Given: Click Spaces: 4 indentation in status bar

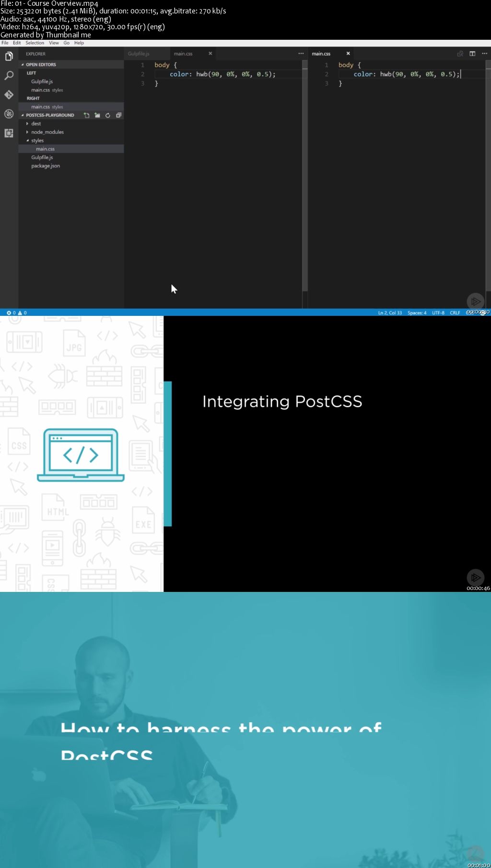Looking at the screenshot, I should [x=417, y=313].
